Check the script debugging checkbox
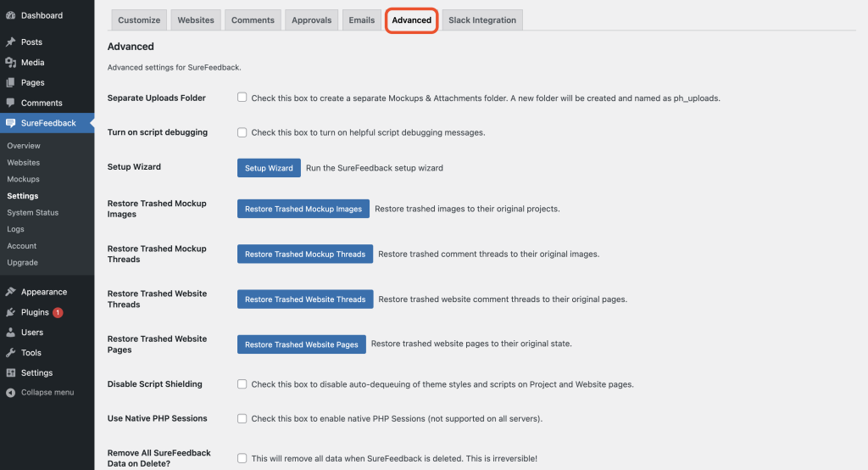The width and height of the screenshot is (868, 470). 242,132
